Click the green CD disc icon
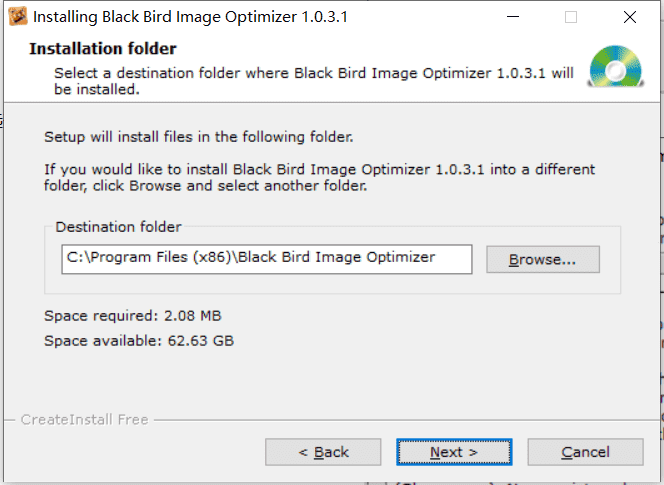This screenshot has width=664, height=485. [x=616, y=67]
